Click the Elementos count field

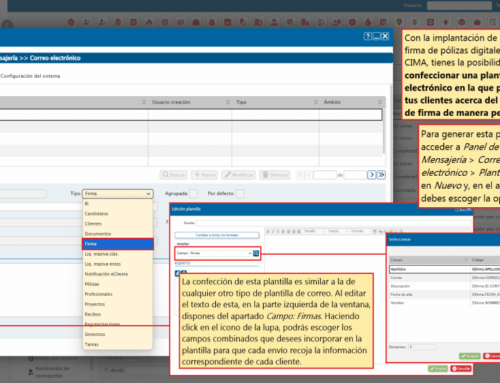(422, 347)
